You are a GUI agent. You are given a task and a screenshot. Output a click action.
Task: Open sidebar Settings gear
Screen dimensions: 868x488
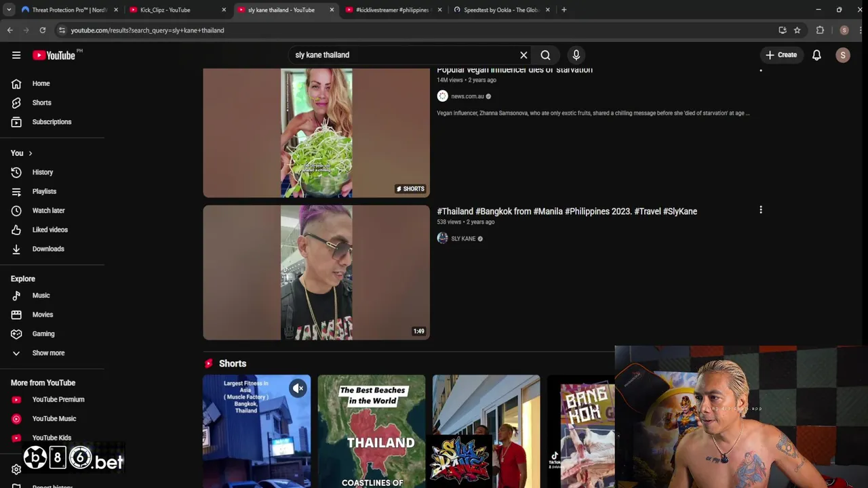[16, 469]
